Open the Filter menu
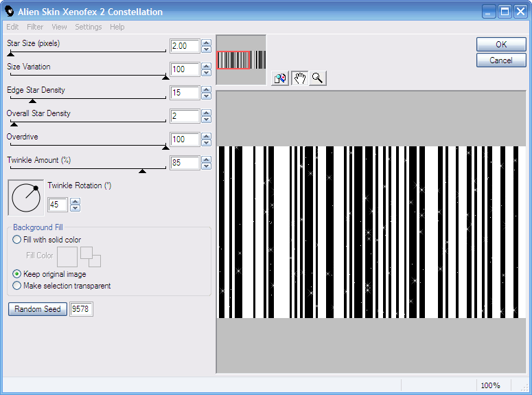Image resolution: width=532 pixels, height=395 pixels. coord(35,27)
